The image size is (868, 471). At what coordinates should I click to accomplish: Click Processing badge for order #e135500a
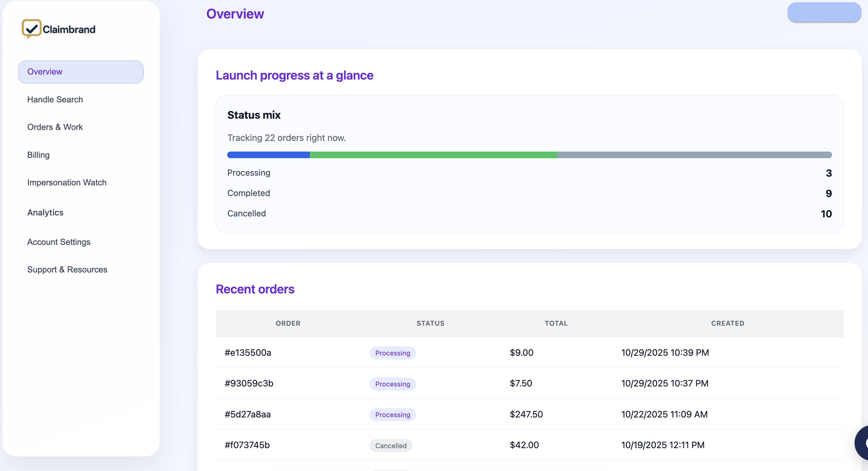click(x=393, y=353)
